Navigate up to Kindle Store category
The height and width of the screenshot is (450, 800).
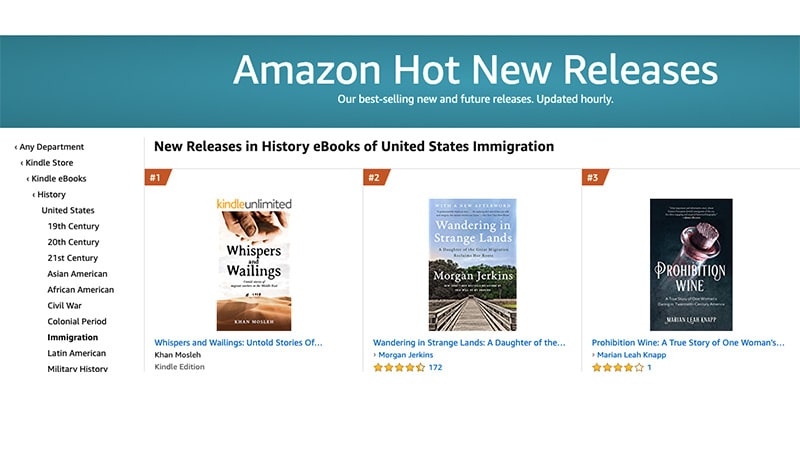(x=49, y=163)
